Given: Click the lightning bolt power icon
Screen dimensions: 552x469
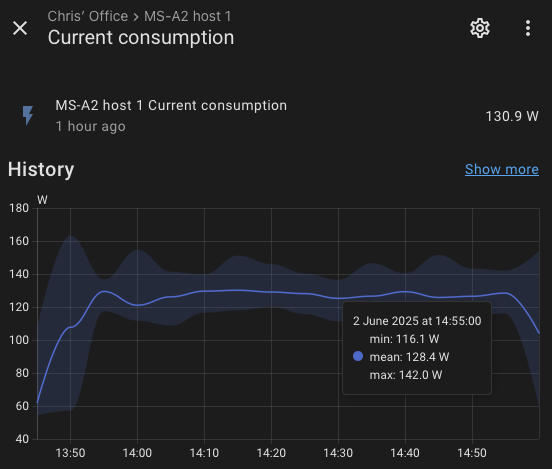Looking at the screenshot, I should click(x=28, y=115).
